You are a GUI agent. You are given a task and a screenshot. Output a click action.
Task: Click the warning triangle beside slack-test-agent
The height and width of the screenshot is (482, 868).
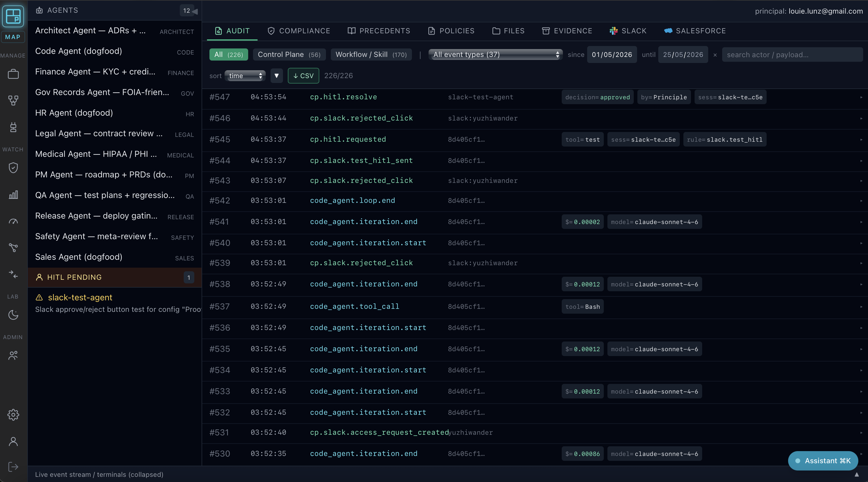[x=39, y=297]
